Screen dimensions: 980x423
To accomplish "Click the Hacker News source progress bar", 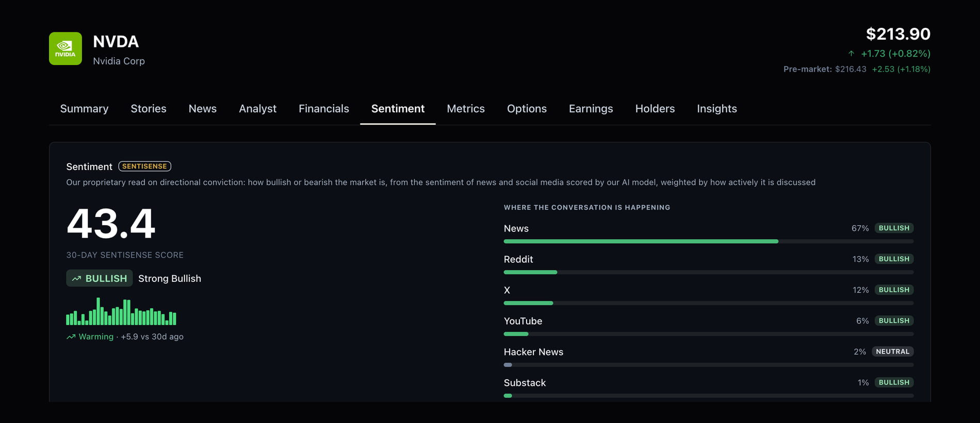I will click(x=709, y=365).
